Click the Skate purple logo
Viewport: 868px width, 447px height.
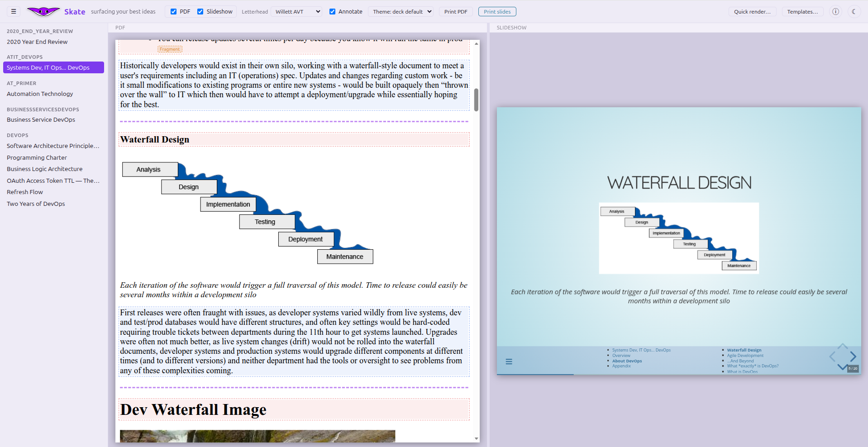pos(43,12)
